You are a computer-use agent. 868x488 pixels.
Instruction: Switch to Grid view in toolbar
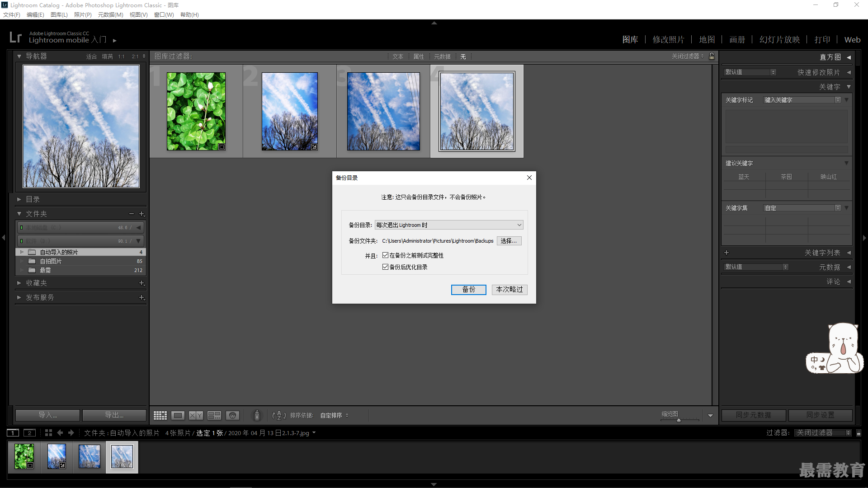pos(160,415)
